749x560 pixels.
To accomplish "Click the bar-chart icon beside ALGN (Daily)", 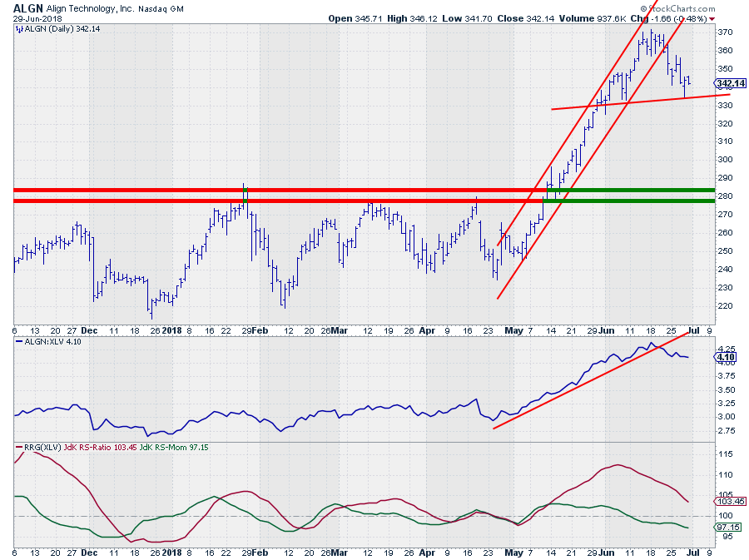I will tap(19, 29).
